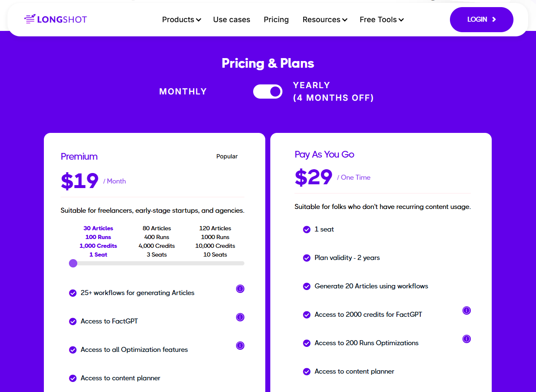Image resolution: width=536 pixels, height=392 pixels.
Task: Click the checkmark icon next to 1 seat
Action: 307,229
